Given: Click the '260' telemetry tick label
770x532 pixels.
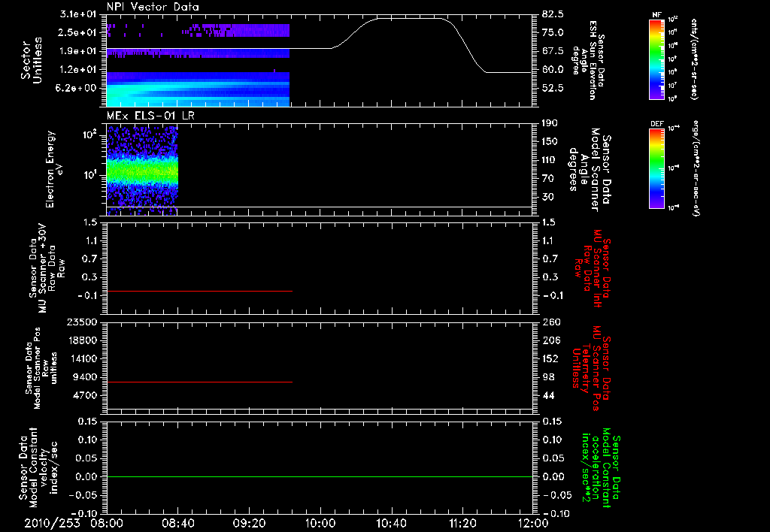Looking at the screenshot, I should click(550, 322).
